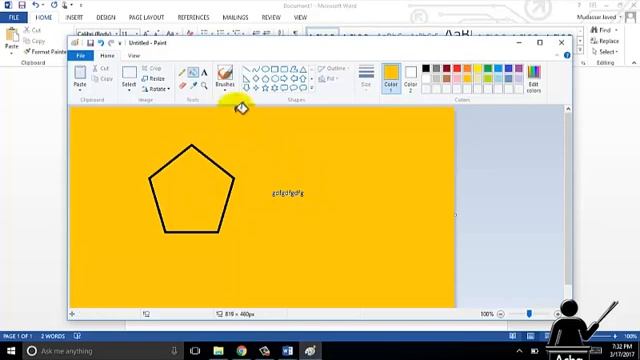This screenshot has height=360, width=640.
Task: Choose the Curve shape
Action: click(256, 69)
